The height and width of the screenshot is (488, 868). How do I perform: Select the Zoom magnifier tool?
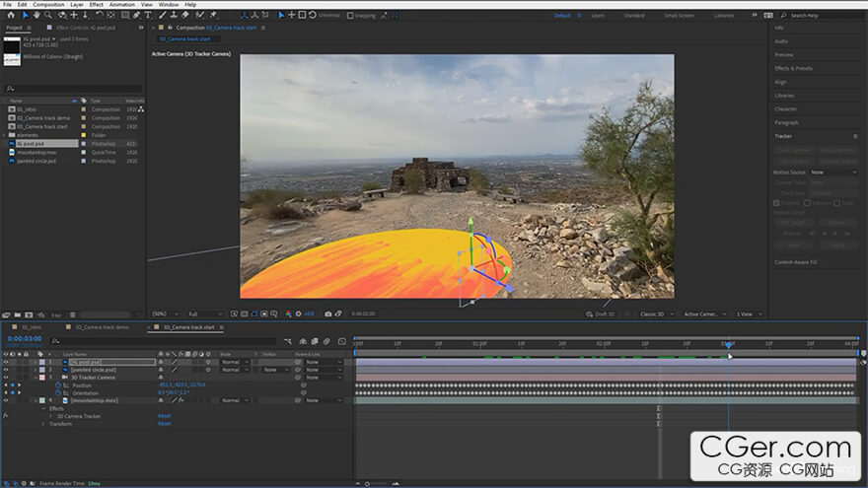coord(48,15)
